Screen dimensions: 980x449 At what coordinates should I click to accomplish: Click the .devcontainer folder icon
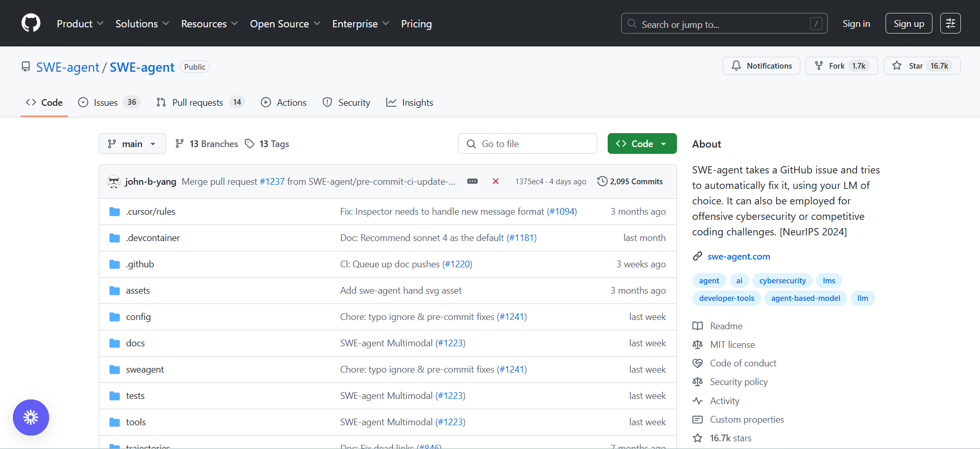pos(115,238)
